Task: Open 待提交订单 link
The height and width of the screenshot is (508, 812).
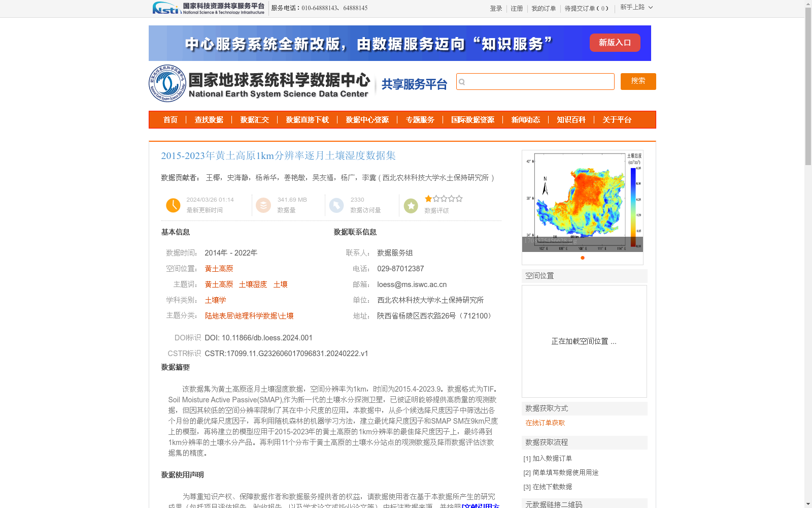Action: tap(586, 9)
